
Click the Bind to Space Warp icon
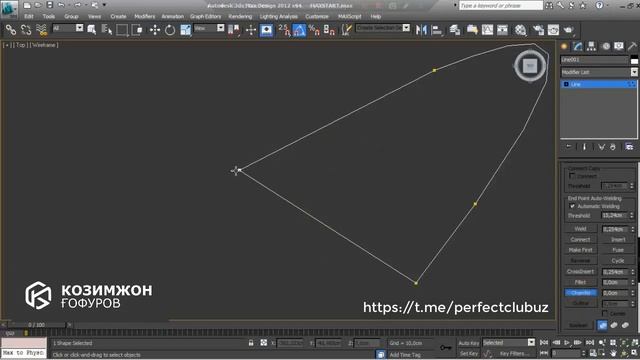41,30
